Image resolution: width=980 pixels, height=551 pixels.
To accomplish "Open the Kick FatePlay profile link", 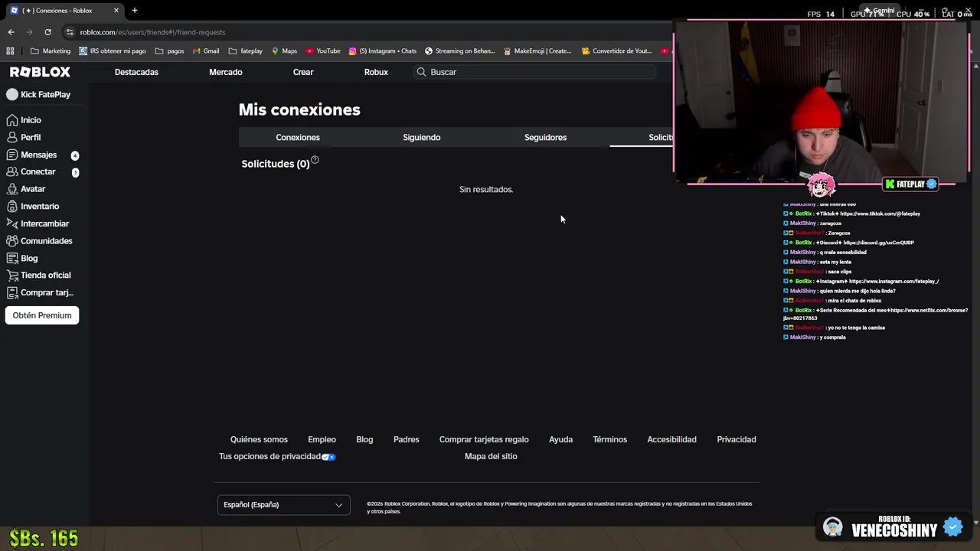I will (x=38, y=95).
